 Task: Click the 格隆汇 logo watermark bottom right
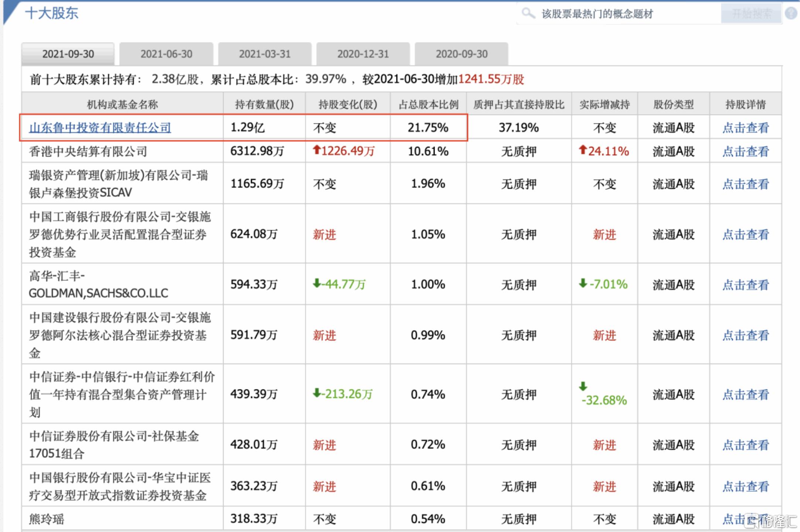point(770,520)
